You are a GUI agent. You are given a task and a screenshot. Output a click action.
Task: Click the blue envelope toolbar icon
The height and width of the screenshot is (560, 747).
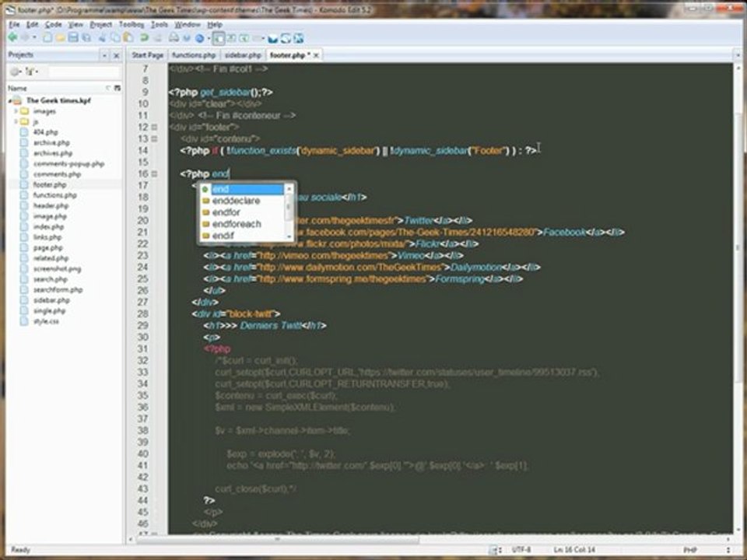coord(273,39)
